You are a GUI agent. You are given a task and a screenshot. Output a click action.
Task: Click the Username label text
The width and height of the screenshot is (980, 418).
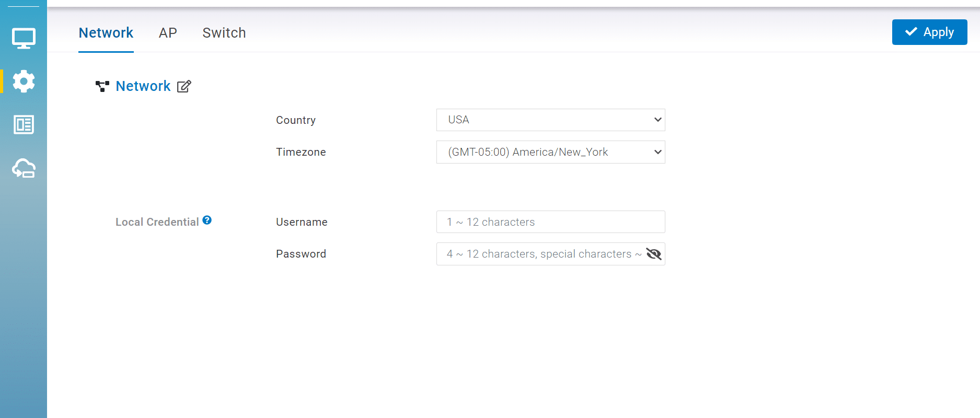(302, 222)
